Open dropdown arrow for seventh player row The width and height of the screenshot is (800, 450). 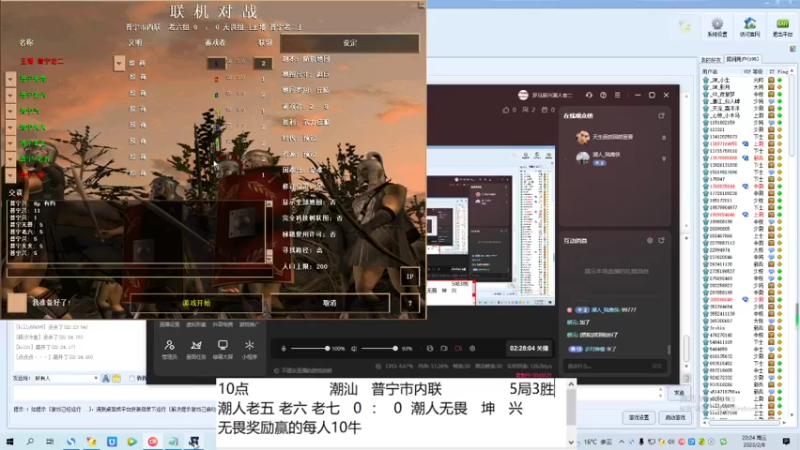click(x=11, y=159)
